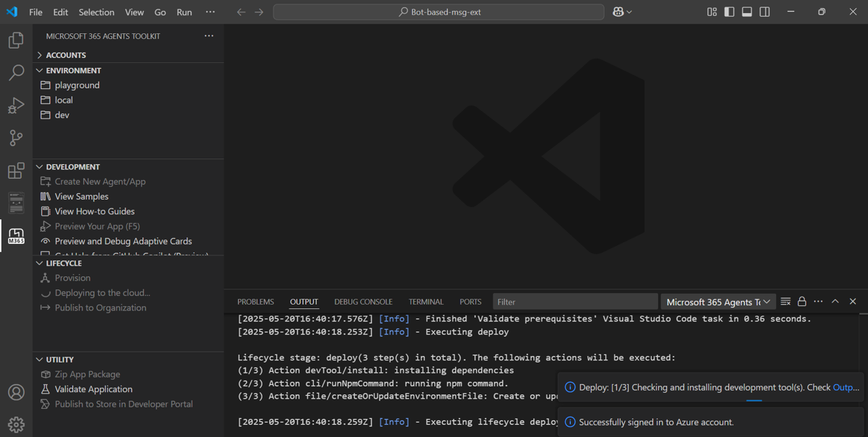
Task: Open the Accounts menu in activity bar
Action: [16, 392]
